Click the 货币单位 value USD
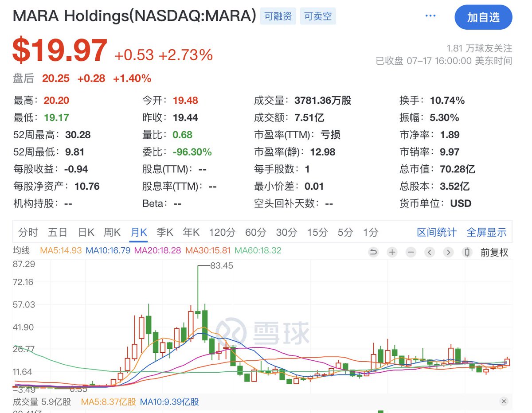 [461, 204]
